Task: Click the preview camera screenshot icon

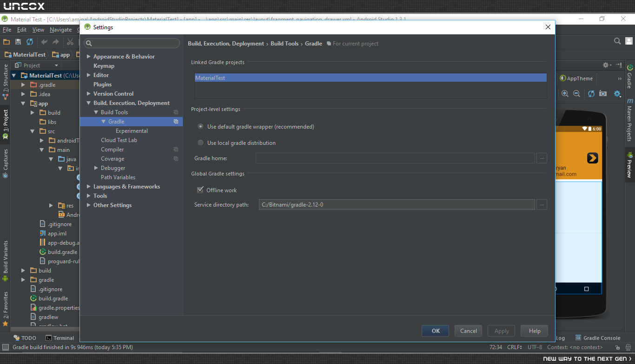Action: [603, 93]
